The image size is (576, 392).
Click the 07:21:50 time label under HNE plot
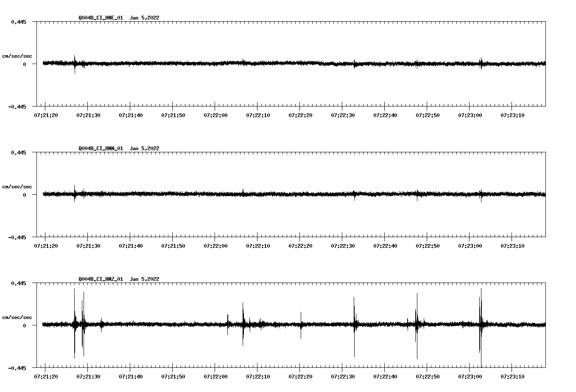pyautogui.click(x=173, y=115)
